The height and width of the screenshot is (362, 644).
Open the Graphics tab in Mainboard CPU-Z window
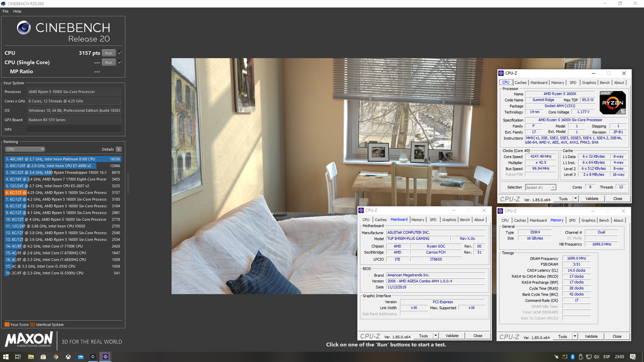pos(449,220)
